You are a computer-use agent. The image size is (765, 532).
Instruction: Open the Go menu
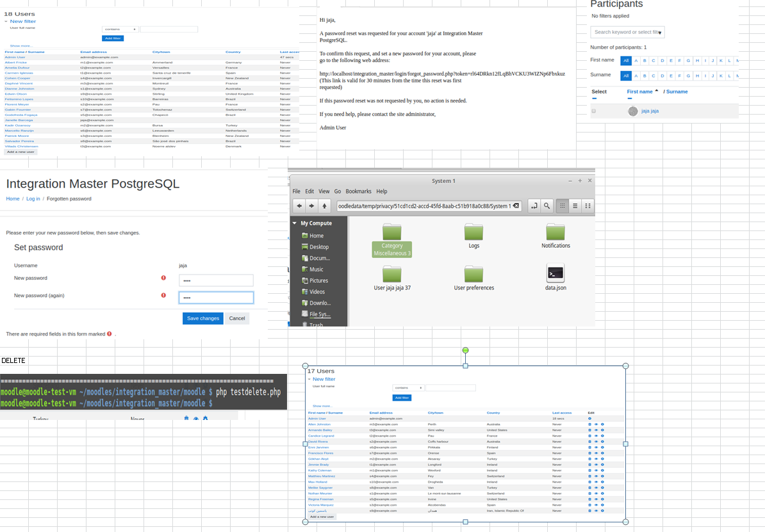click(337, 191)
